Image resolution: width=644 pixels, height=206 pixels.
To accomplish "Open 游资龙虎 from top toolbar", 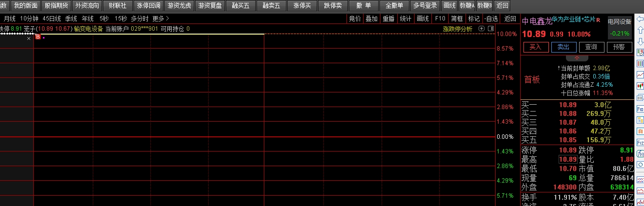I will pos(179,6).
